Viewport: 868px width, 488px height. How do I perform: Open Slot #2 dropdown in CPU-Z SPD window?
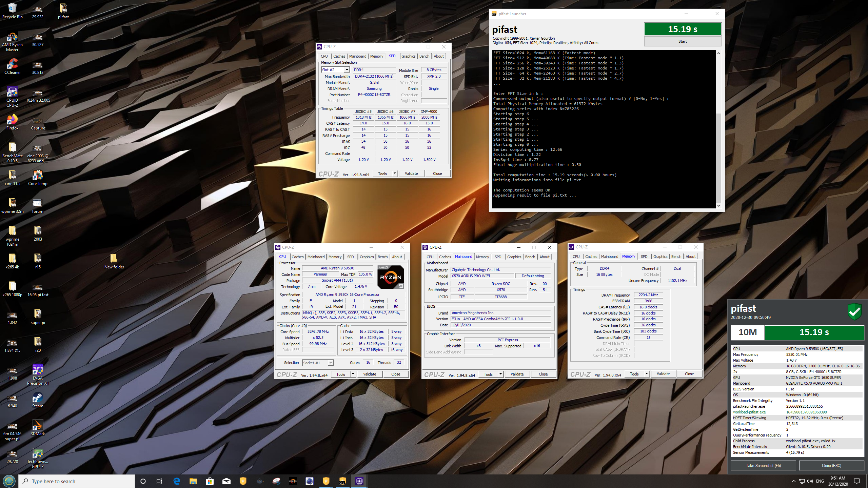click(x=347, y=70)
